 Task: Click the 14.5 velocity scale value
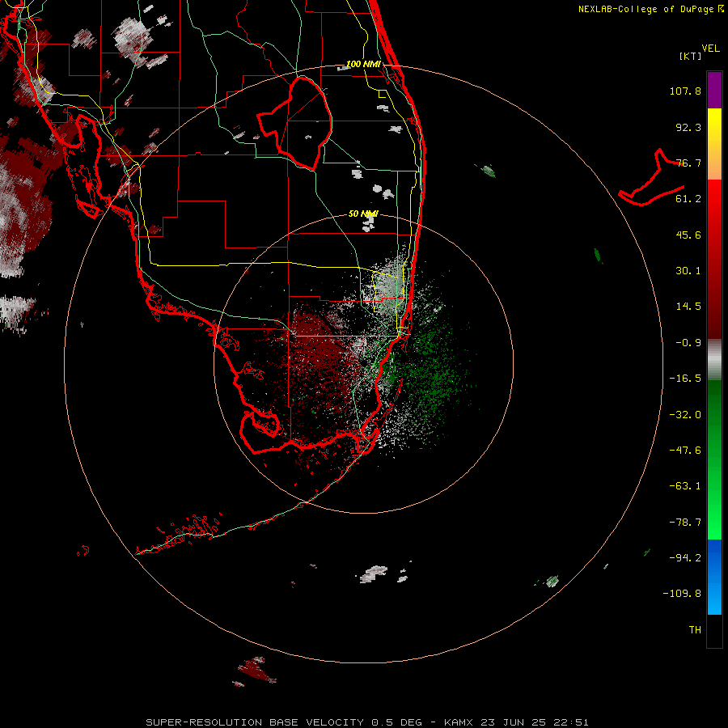688,307
